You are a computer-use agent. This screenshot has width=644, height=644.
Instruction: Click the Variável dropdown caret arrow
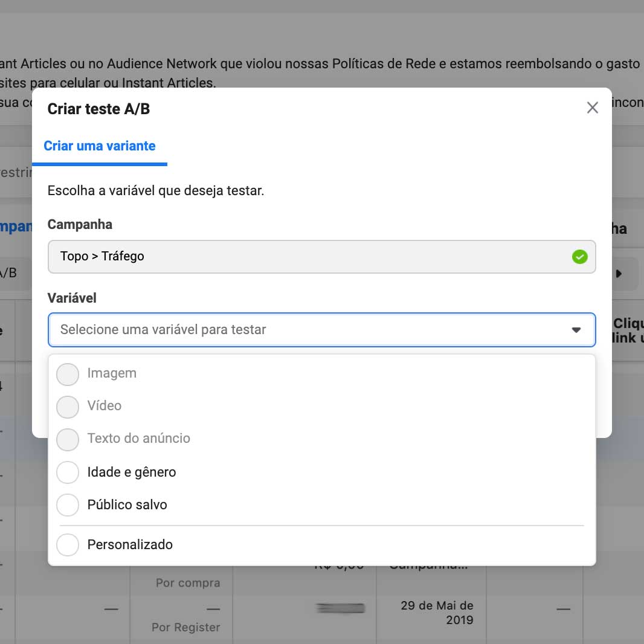click(576, 330)
